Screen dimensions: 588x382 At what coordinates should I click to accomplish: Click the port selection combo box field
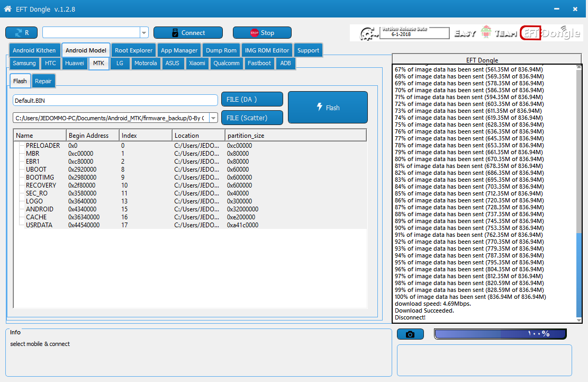coord(91,33)
